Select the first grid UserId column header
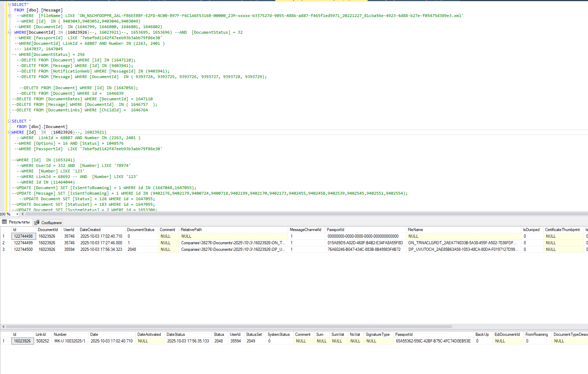The height and width of the screenshot is (374, 588). tap(70, 230)
